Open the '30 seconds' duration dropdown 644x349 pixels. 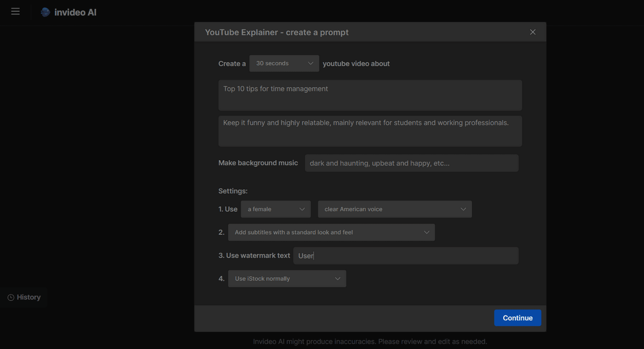[x=276, y=63]
